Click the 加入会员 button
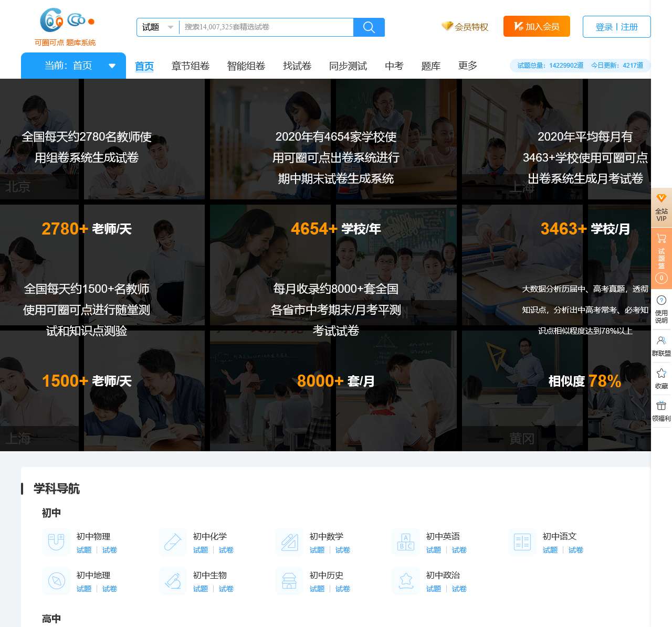The image size is (672, 627). 537,26
